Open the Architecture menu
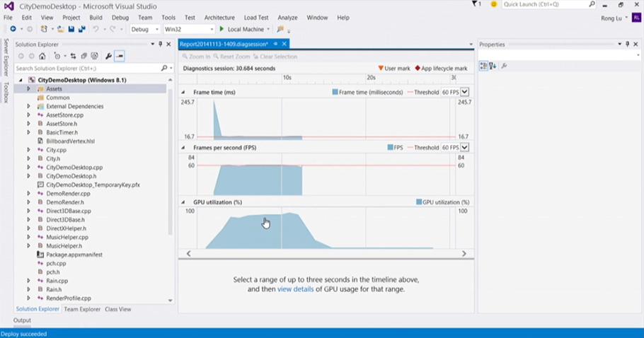644x338 pixels. click(219, 18)
